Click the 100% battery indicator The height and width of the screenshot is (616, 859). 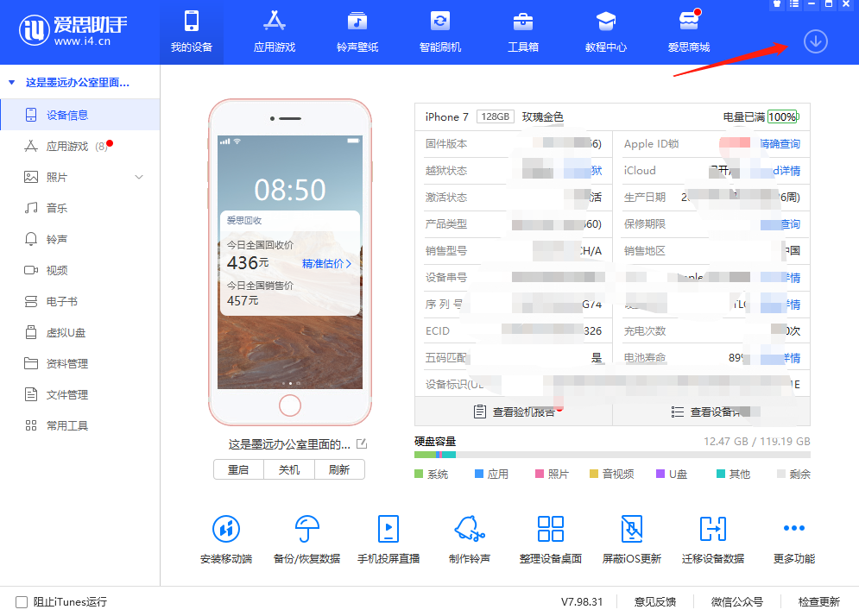pyautogui.click(x=783, y=116)
